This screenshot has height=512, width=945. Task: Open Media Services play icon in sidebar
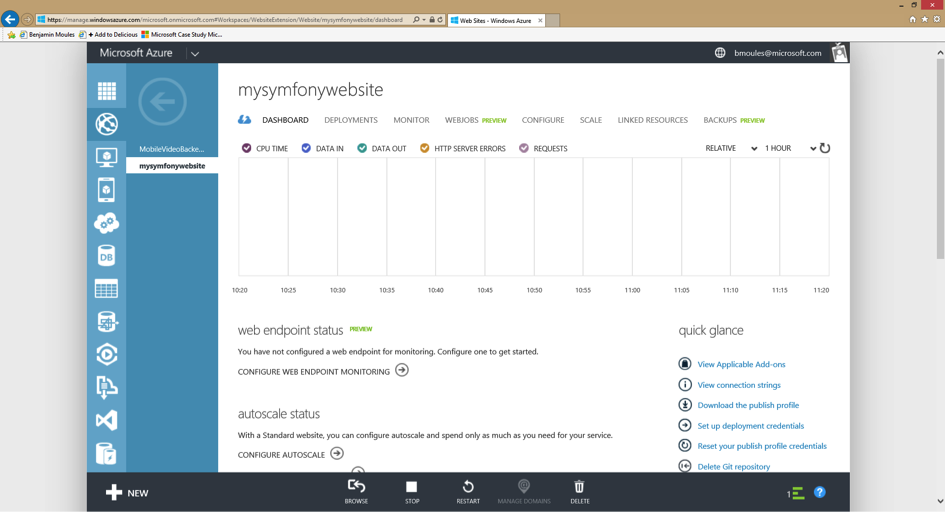(x=107, y=354)
